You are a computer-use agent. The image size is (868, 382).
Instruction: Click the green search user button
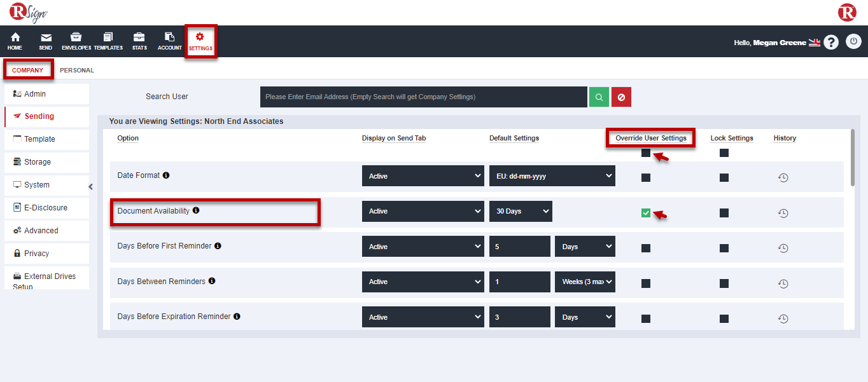click(598, 97)
